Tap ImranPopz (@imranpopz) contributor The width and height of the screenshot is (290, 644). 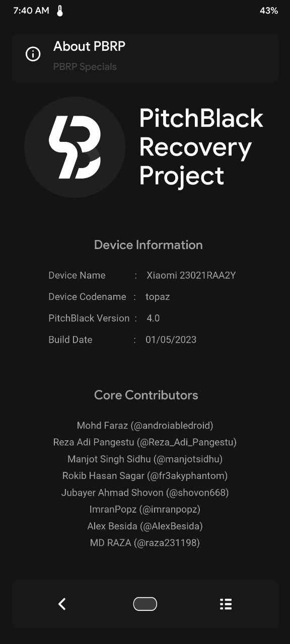(x=145, y=509)
